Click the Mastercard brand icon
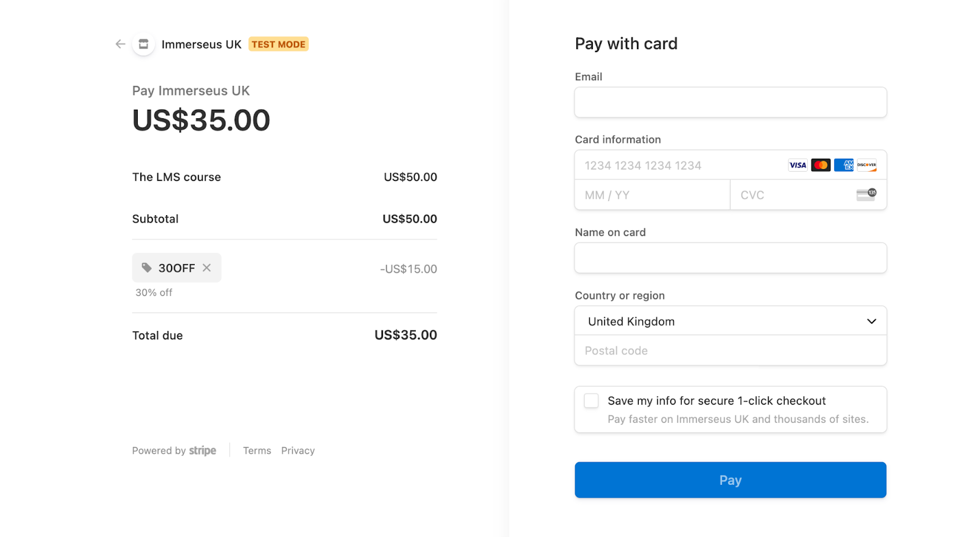 click(x=821, y=165)
